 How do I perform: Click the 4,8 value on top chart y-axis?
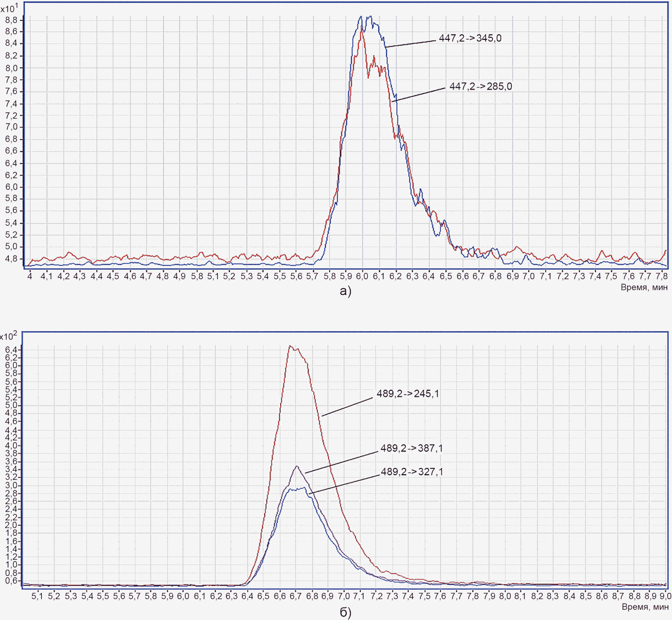click(11, 259)
